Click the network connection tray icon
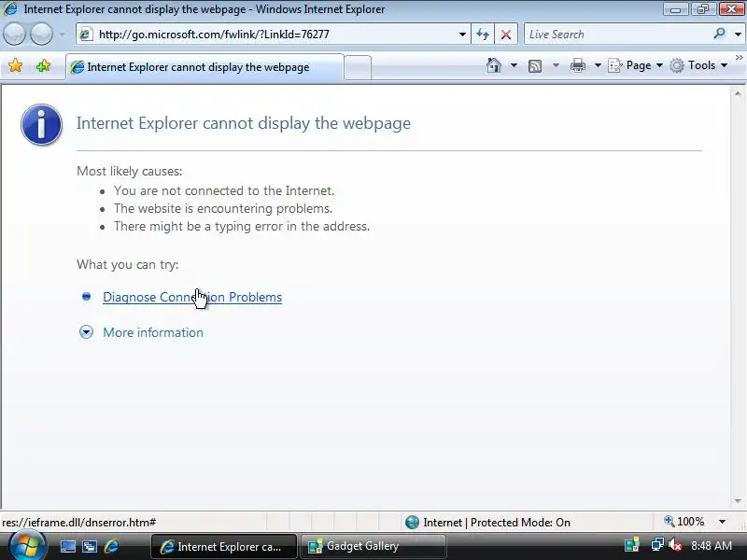 pyautogui.click(x=657, y=544)
